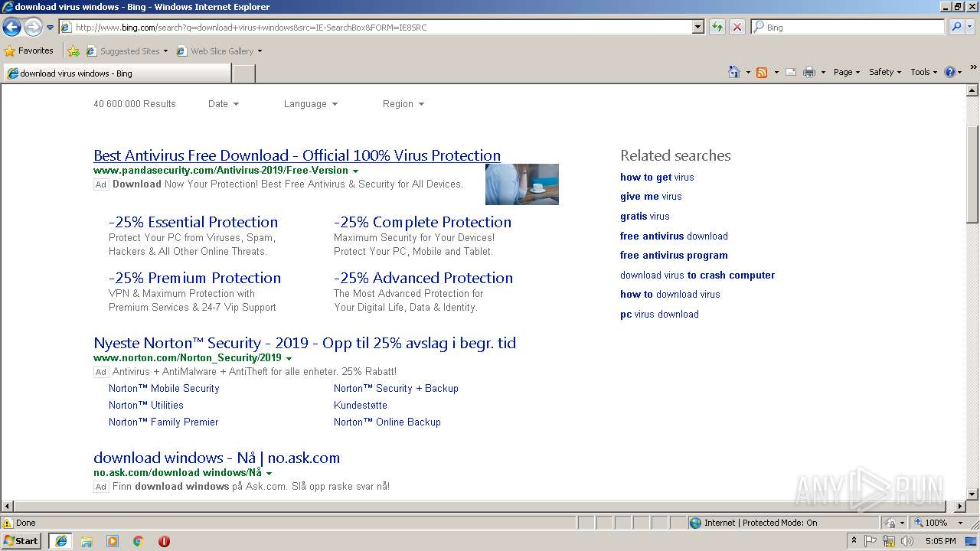Image resolution: width=980 pixels, height=551 pixels.
Task: Click the horizontal scrollbar right arrow
Action: click(x=960, y=506)
